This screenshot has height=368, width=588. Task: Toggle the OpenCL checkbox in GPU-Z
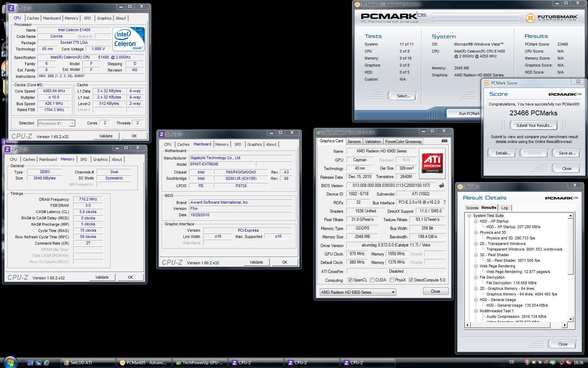(x=350, y=280)
